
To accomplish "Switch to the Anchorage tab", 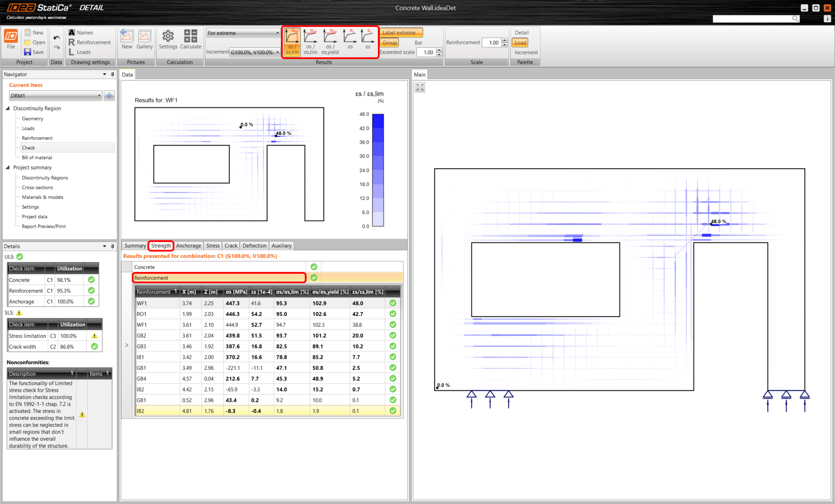I will (188, 246).
